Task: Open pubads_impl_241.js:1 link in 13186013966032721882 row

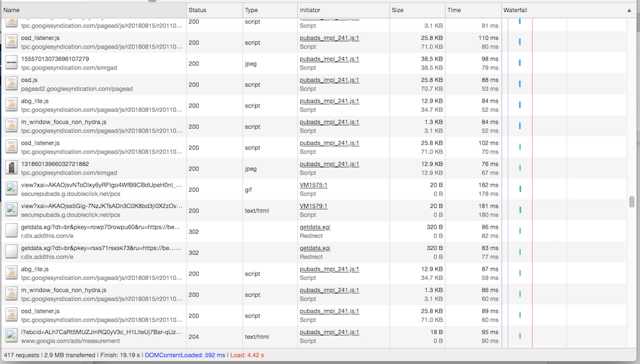Action: pyautogui.click(x=329, y=164)
